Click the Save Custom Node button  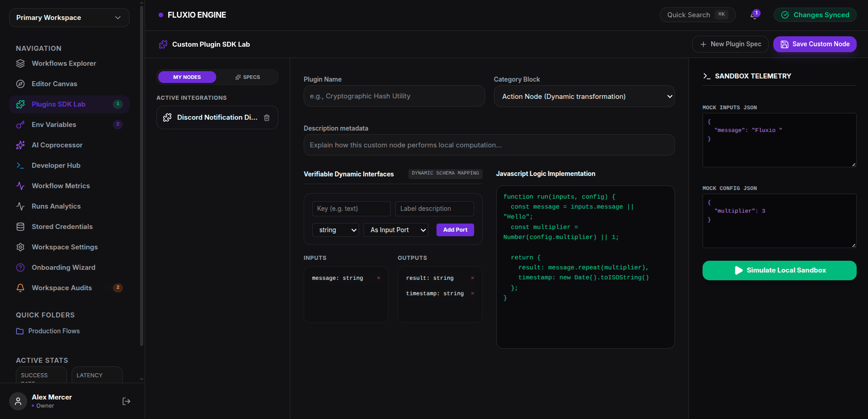[815, 44]
